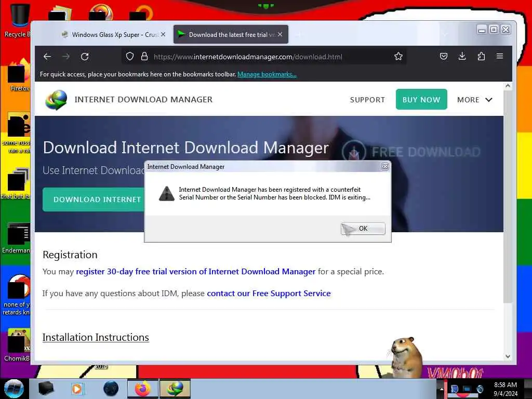Open the extensions puzzle icon

tap(481, 56)
